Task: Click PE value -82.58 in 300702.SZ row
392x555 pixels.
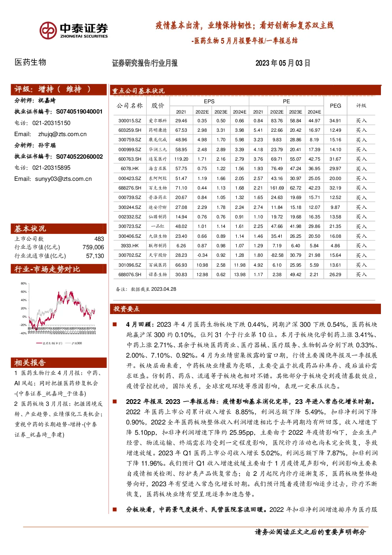Action: (x=277, y=255)
